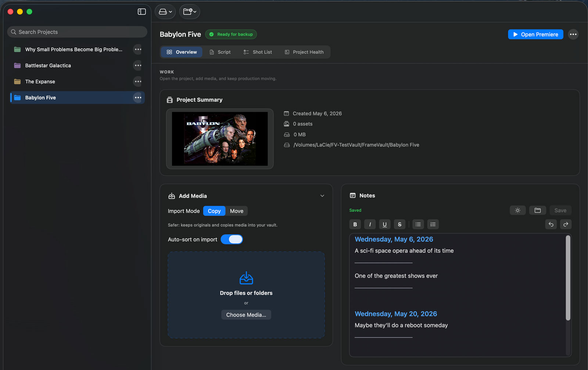Click the Notes panel icon
The width and height of the screenshot is (588, 370).
353,196
